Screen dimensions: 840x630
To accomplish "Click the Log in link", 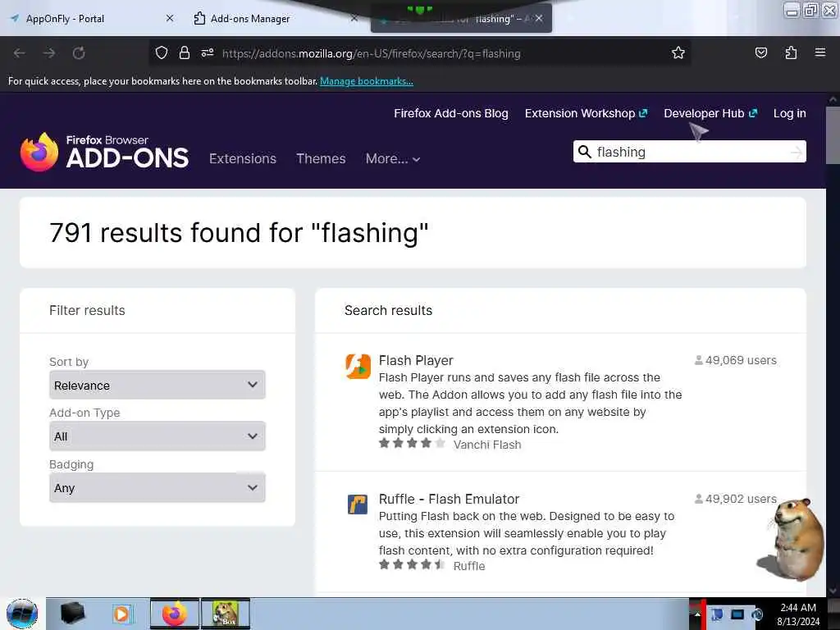I will coord(789,113).
